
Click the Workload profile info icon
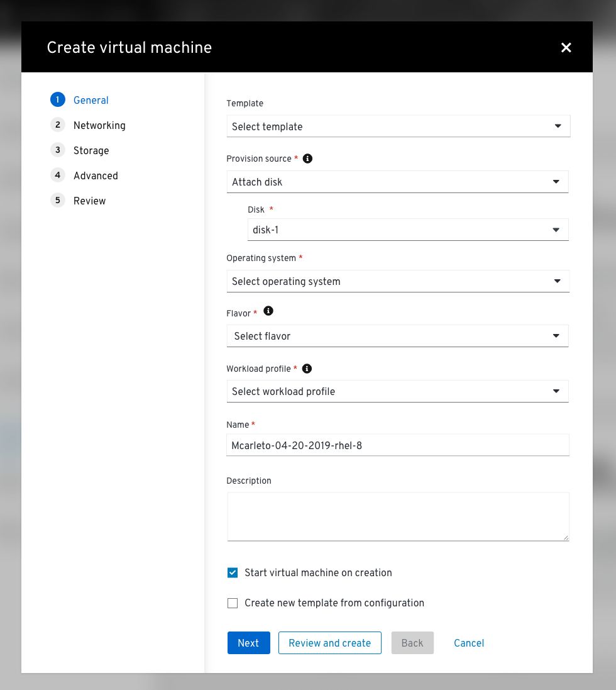(307, 369)
